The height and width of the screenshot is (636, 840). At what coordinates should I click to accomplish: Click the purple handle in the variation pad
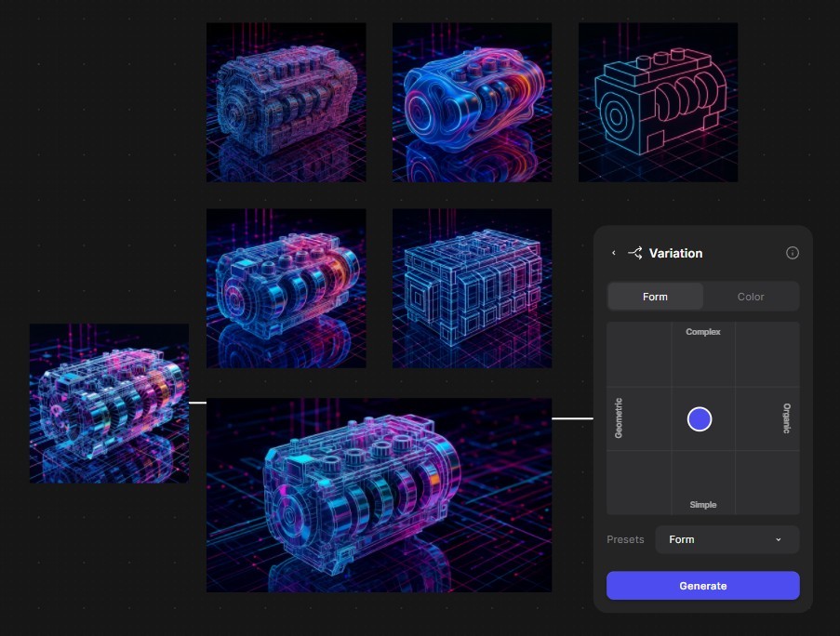(x=700, y=419)
